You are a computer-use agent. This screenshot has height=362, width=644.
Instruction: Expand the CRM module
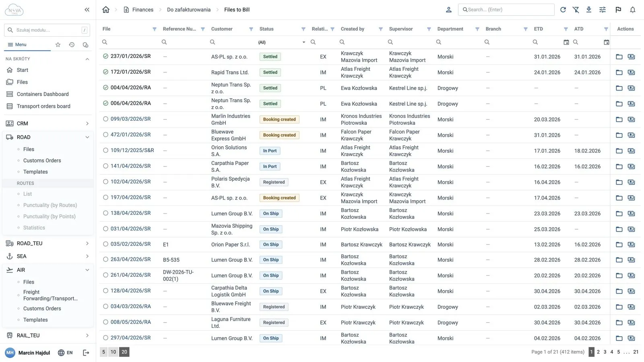tap(48, 123)
